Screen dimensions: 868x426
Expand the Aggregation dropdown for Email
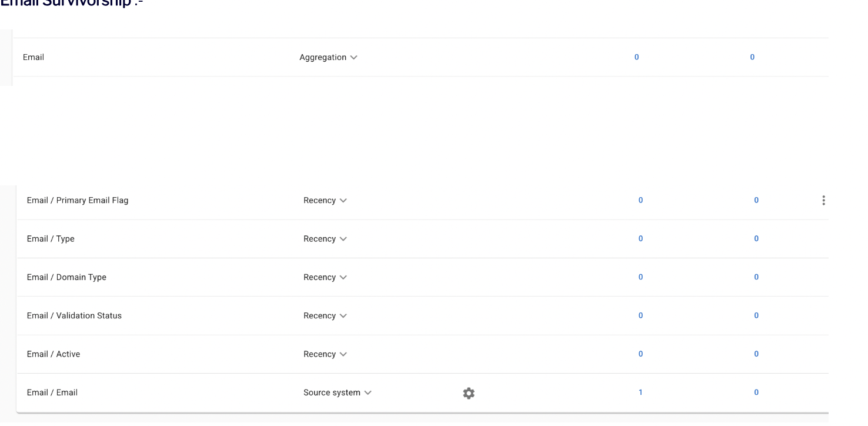(328, 58)
